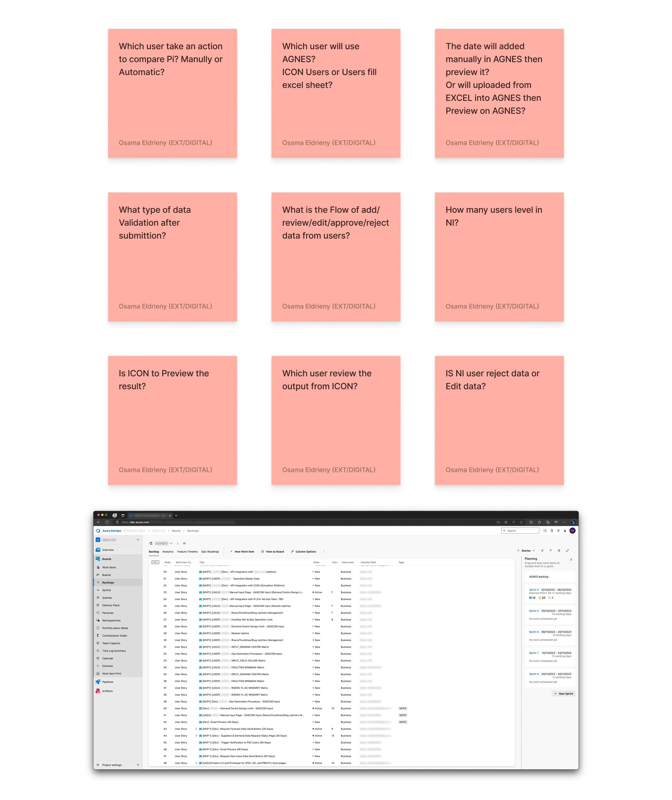This screenshot has width=672, height=800.
Task: Switch to the Epic Roadmap tab
Action: 210,552
